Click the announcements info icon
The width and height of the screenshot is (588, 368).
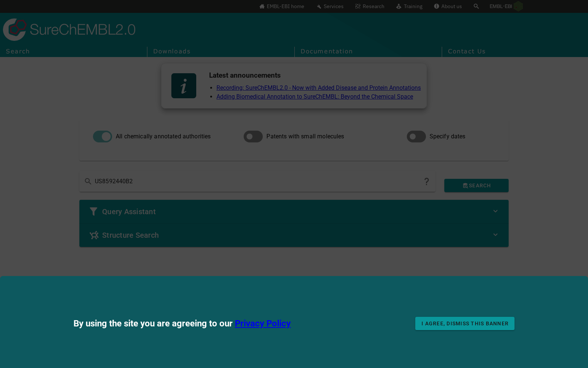pos(184,86)
